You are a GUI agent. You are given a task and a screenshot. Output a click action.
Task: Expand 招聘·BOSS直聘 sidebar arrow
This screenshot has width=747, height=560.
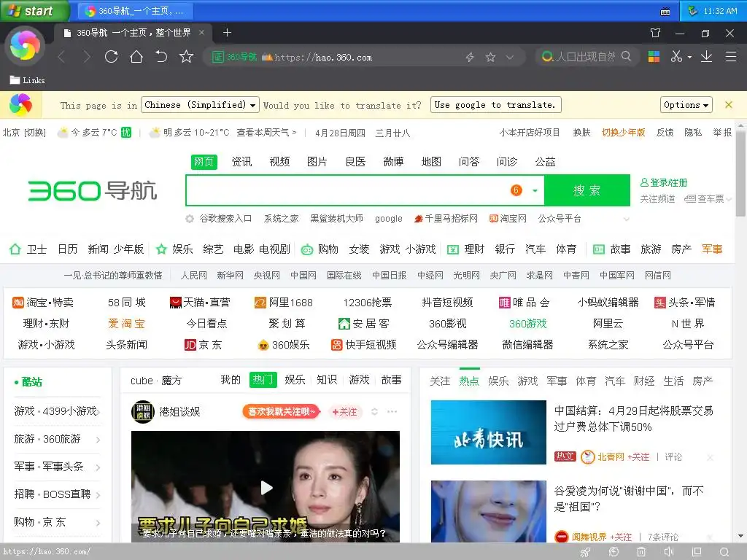click(98, 495)
